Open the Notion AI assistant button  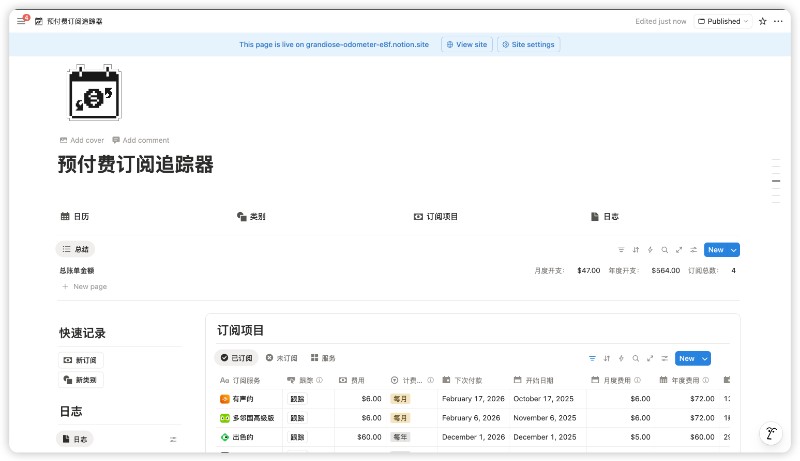(x=771, y=434)
